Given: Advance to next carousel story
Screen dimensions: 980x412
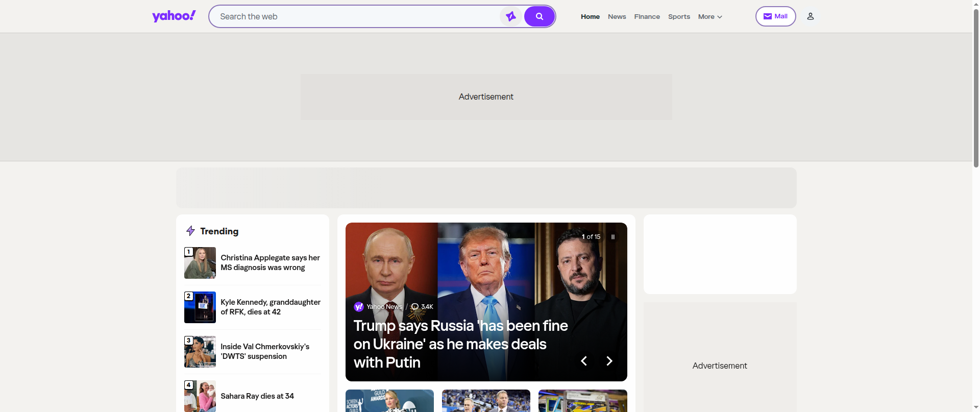Looking at the screenshot, I should pyautogui.click(x=609, y=361).
